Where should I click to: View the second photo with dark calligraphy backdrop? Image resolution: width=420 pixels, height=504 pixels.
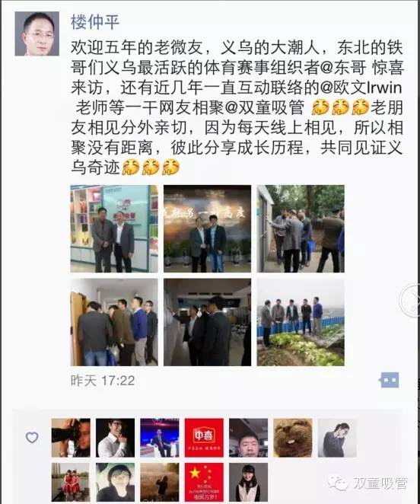[207, 228]
